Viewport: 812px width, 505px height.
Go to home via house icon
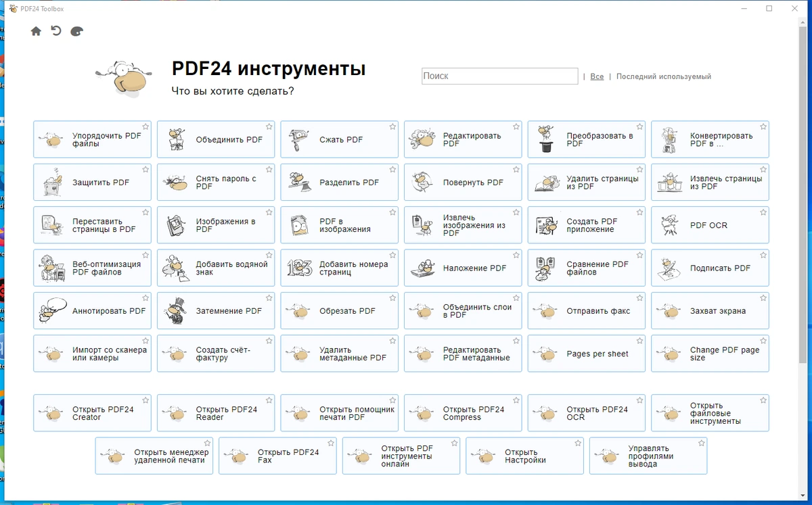[36, 31]
